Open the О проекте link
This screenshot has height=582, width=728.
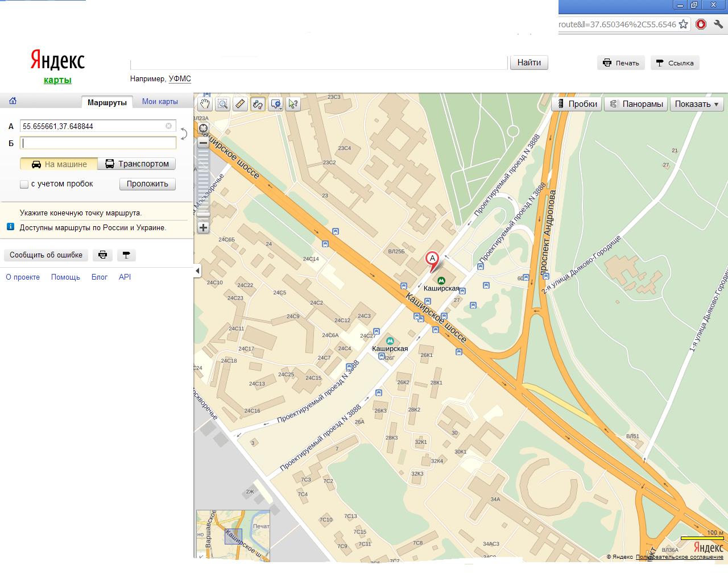point(23,277)
